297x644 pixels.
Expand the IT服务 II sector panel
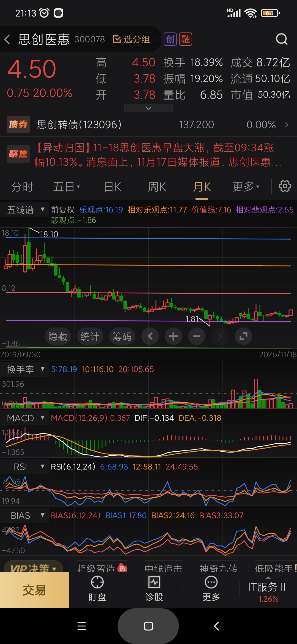268,590
